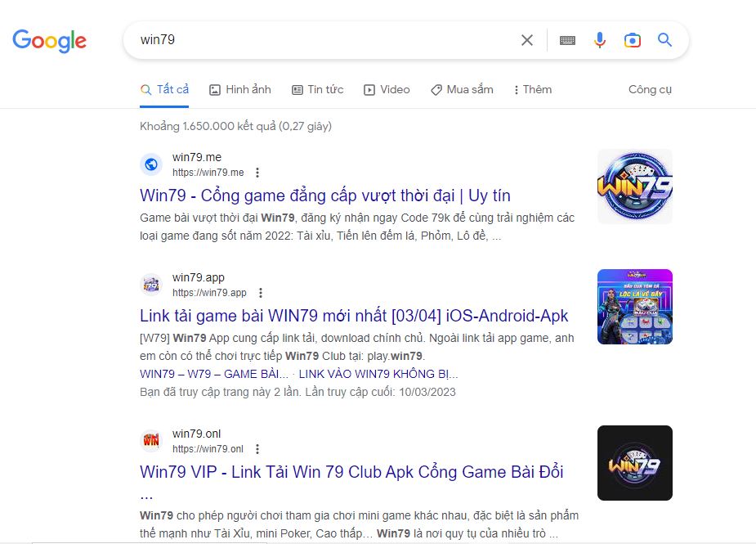756x544 pixels.
Task: Clear the search box with the X icon
Action: pos(527,40)
